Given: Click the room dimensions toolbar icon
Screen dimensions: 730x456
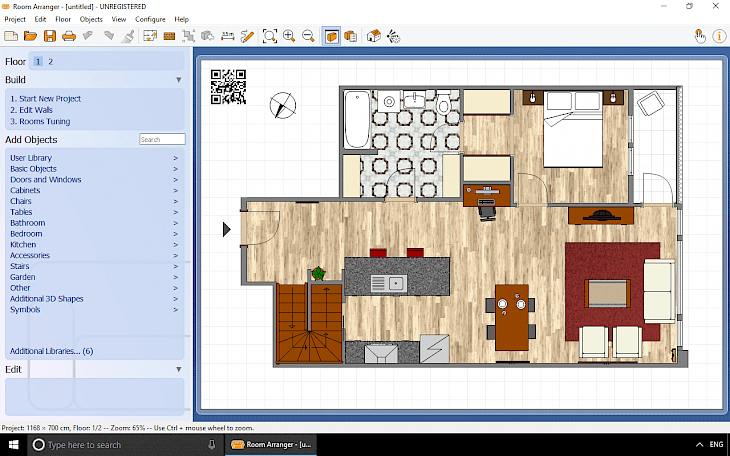Looking at the screenshot, I should click(x=150, y=36).
